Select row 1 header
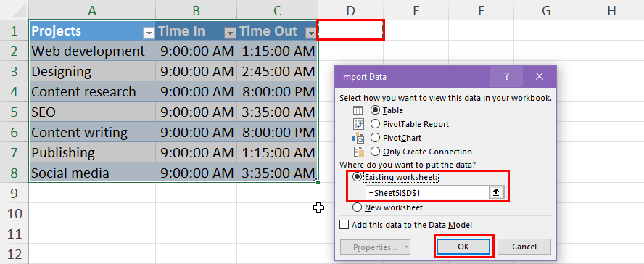 click(14, 30)
